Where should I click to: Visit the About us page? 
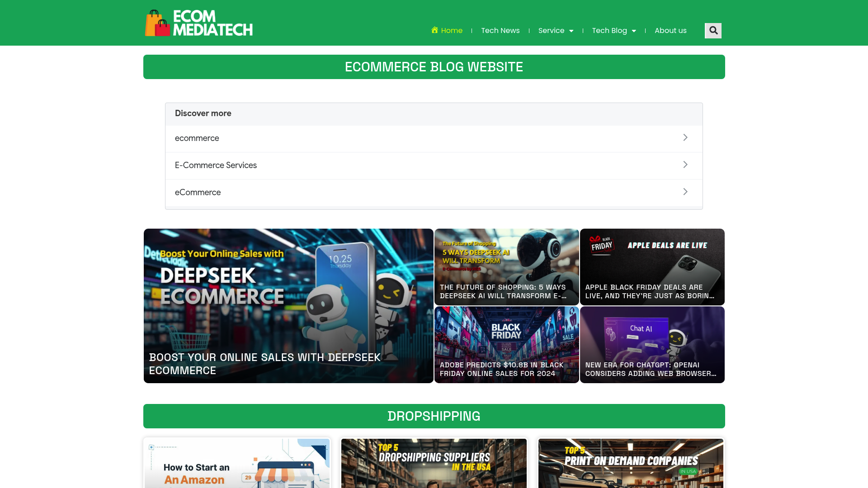(x=670, y=30)
